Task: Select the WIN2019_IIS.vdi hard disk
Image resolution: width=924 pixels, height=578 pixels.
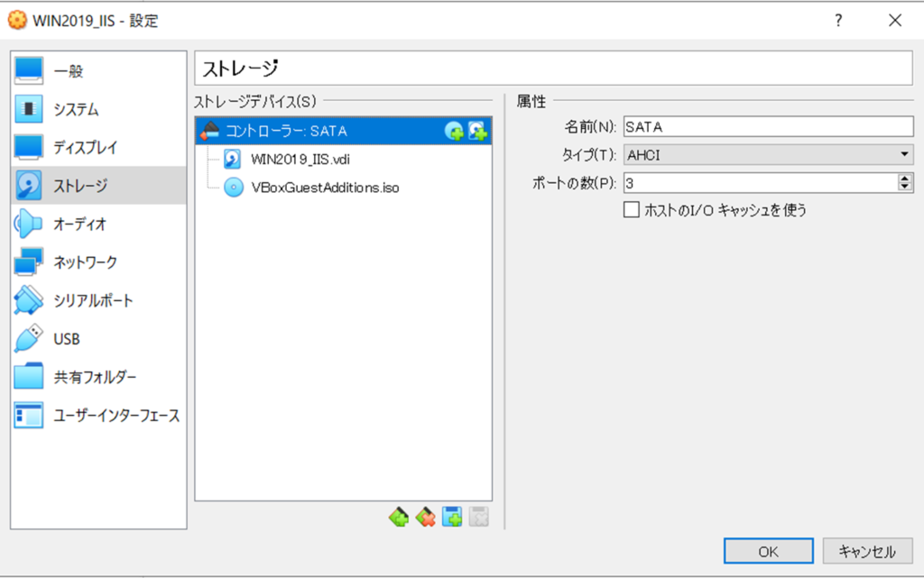Action: click(288, 160)
